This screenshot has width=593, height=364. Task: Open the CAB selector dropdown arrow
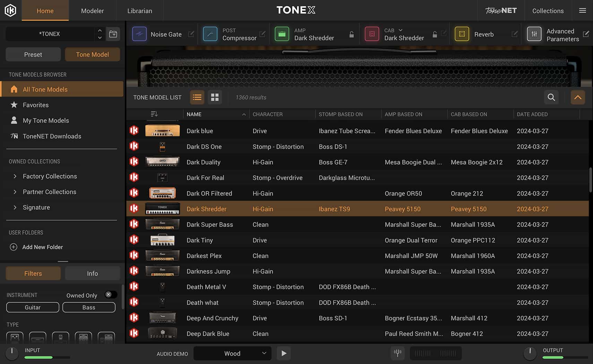coord(400,30)
